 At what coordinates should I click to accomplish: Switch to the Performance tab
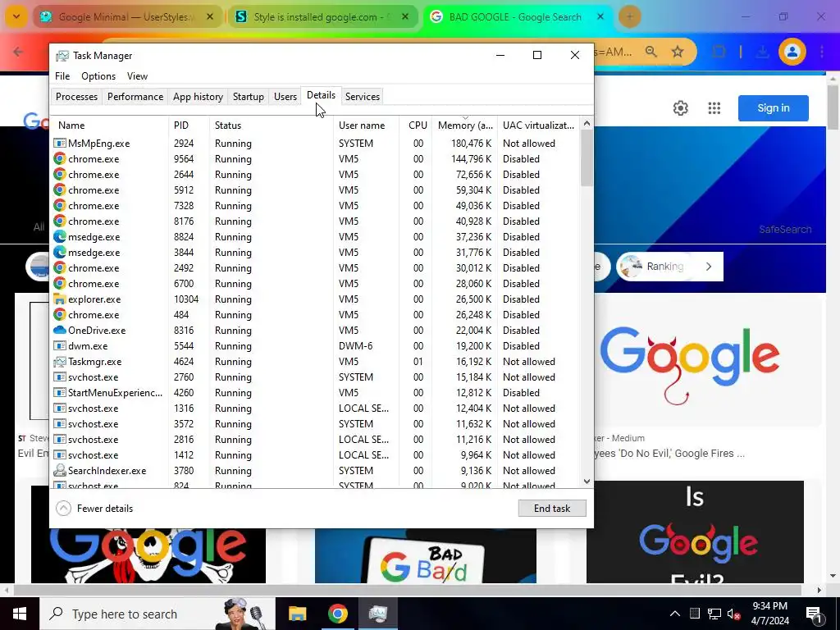(135, 97)
